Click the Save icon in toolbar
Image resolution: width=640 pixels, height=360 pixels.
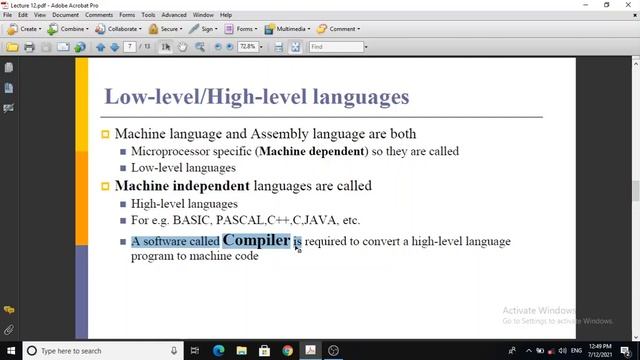[46, 47]
